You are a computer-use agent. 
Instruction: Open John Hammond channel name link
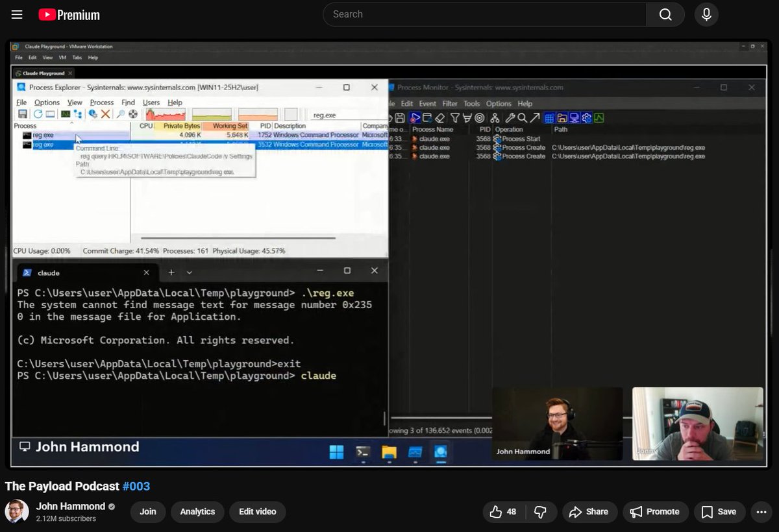point(71,506)
